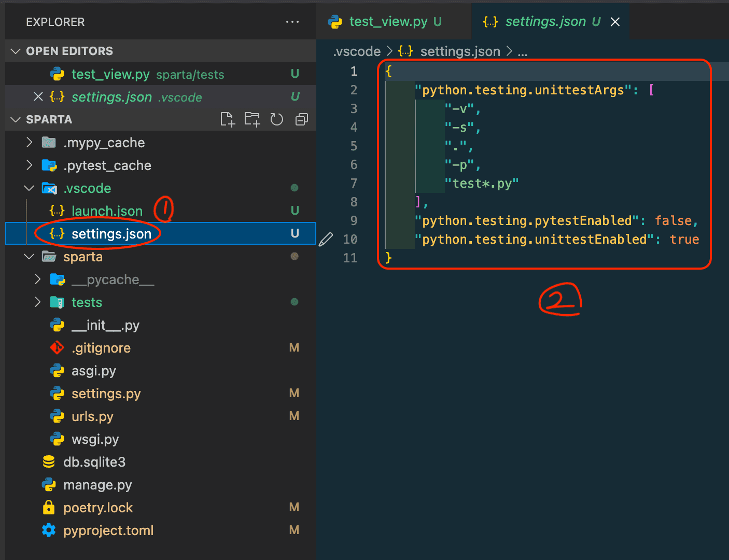Expand the .mypy_cache folder
This screenshot has height=560, width=729.
(x=29, y=142)
